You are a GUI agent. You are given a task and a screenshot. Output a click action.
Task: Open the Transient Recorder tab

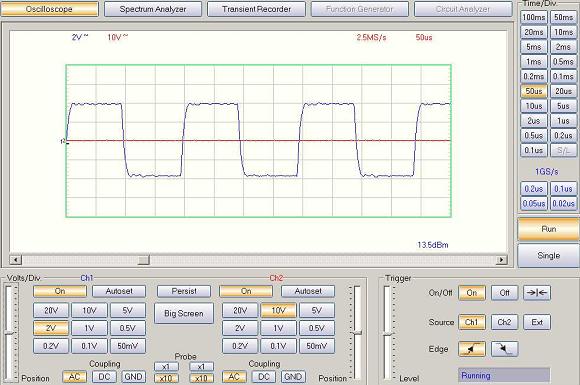click(x=256, y=9)
